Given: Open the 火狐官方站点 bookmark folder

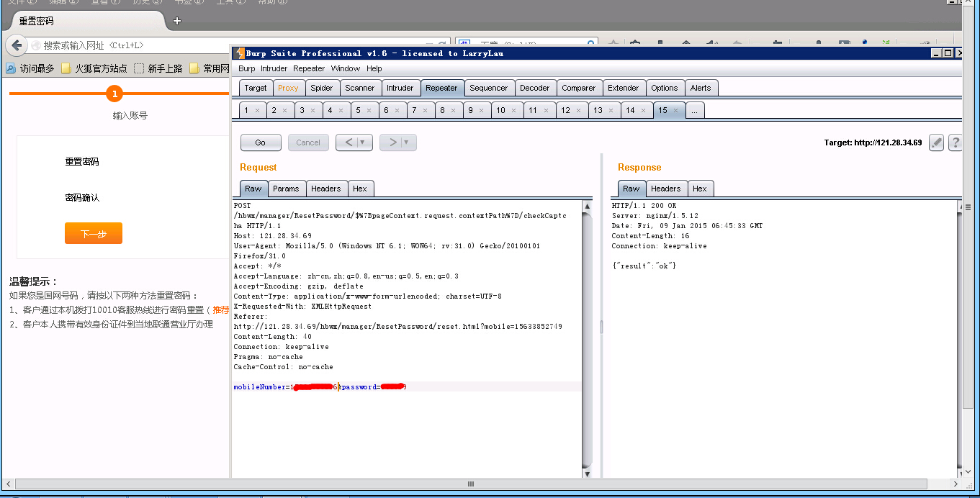Looking at the screenshot, I should pos(94,68).
